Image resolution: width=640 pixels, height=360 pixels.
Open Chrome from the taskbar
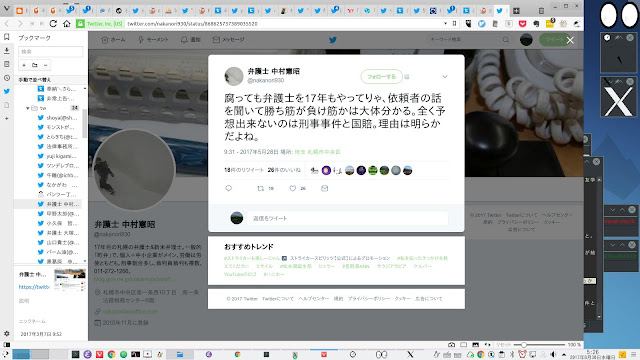coord(111,354)
